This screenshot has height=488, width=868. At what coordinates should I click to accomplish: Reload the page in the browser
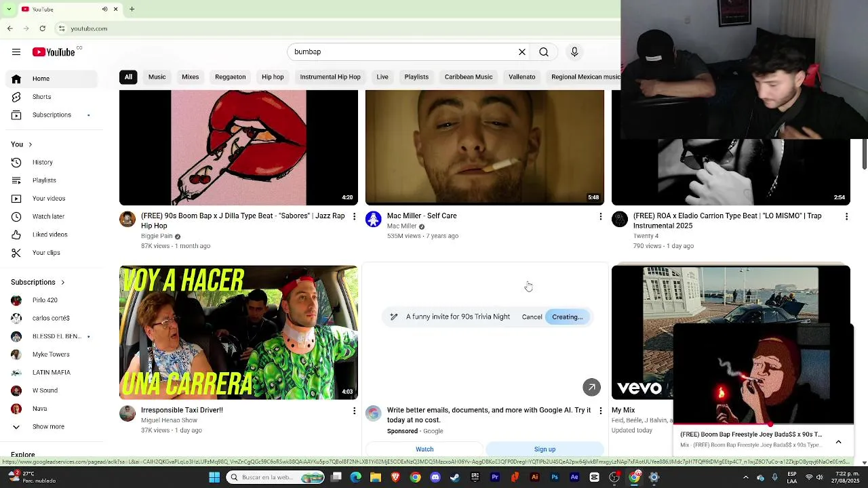tap(42, 28)
